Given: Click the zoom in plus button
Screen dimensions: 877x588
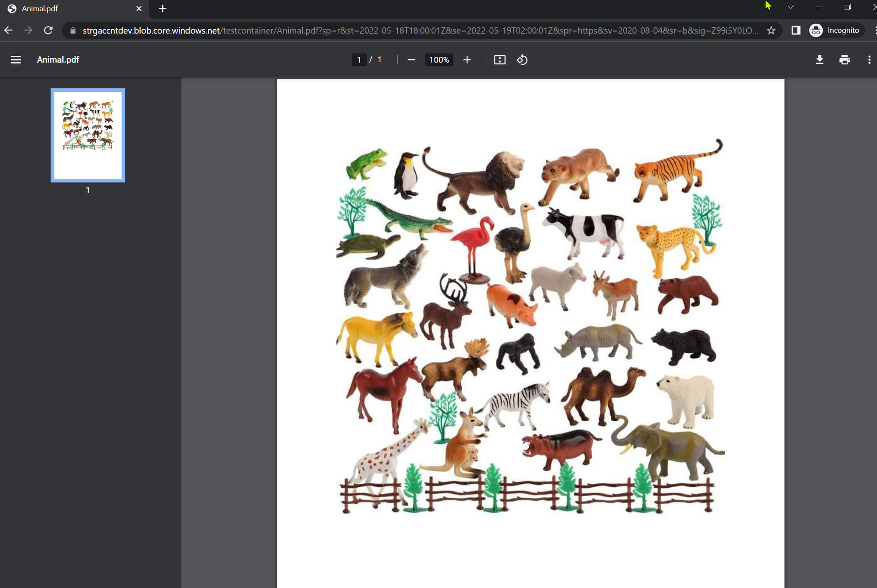Looking at the screenshot, I should tap(467, 60).
